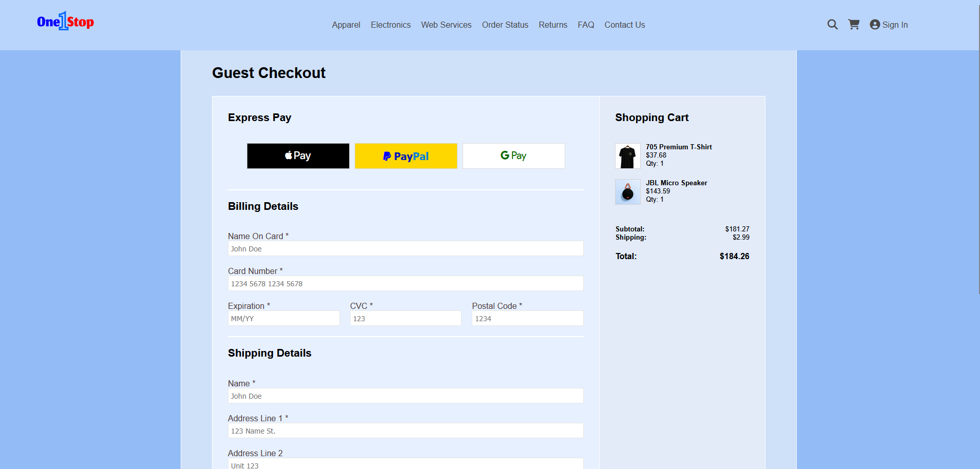The height and width of the screenshot is (469, 980).
Task: Click the $181.27 subtotal value
Action: 737,229
